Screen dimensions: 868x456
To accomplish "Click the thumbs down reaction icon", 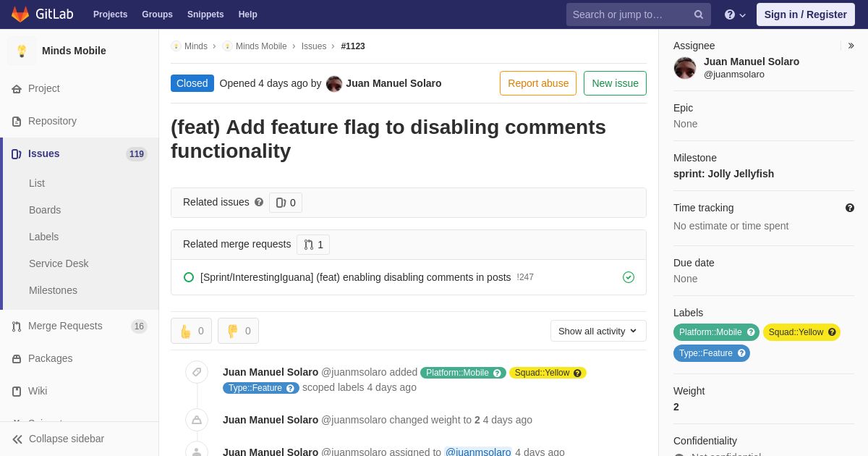I will tap(232, 331).
